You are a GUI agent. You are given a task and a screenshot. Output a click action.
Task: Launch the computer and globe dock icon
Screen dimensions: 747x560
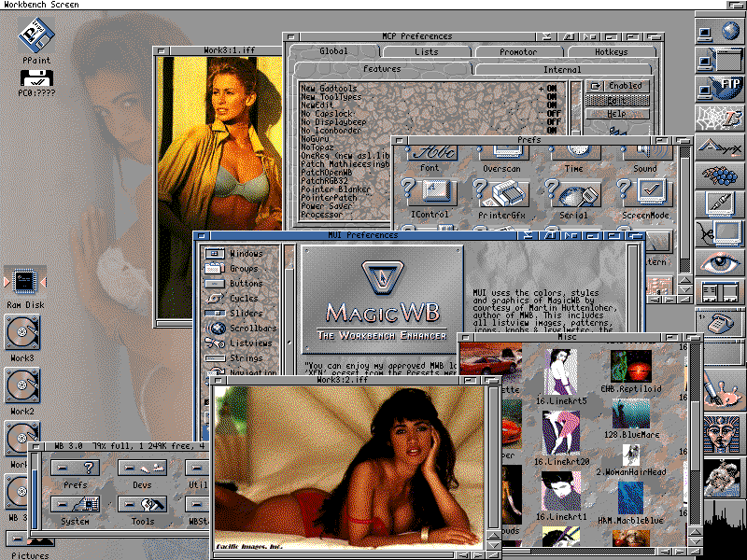click(x=719, y=32)
